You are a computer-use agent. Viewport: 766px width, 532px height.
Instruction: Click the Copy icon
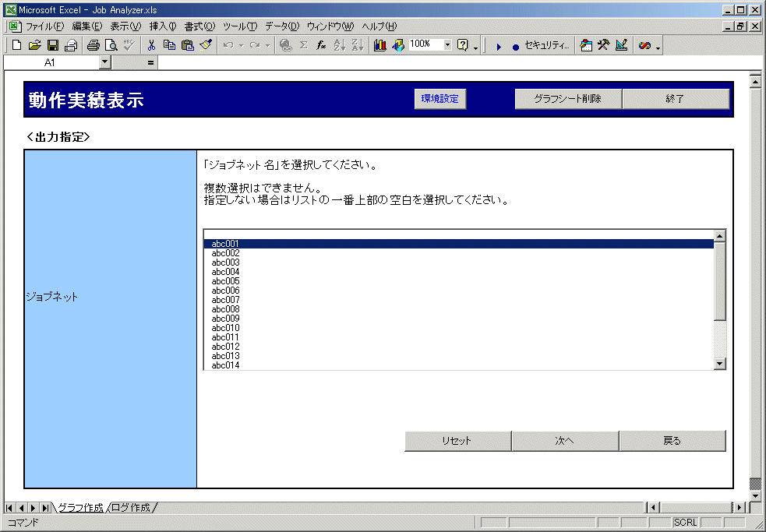170,45
